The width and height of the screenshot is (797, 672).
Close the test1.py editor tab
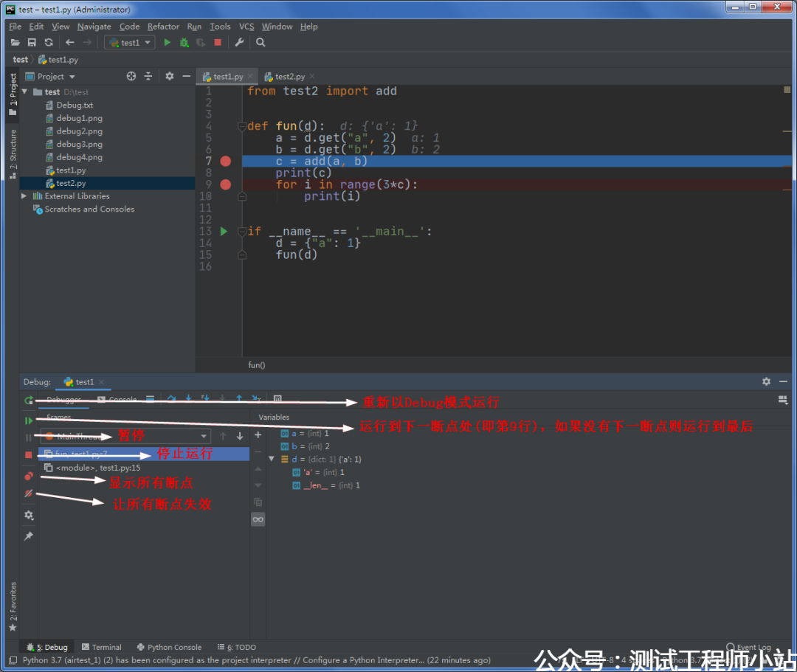pos(250,76)
